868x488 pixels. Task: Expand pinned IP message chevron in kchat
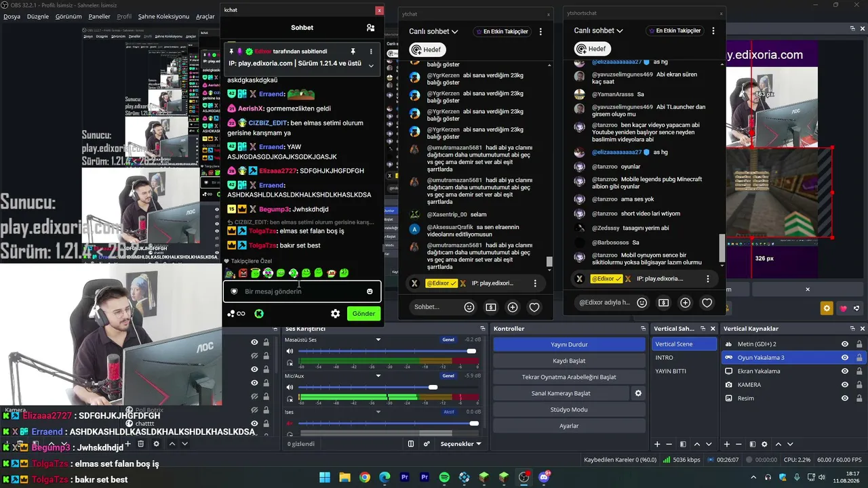tap(371, 65)
